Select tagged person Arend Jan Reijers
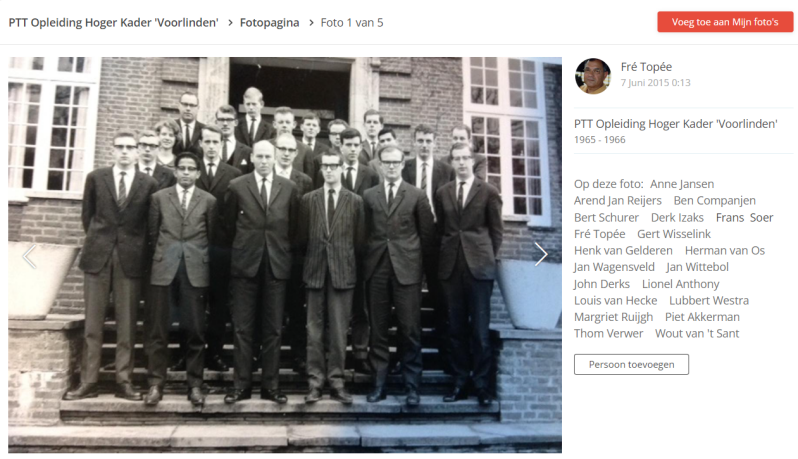The height and width of the screenshot is (459, 798). pyautogui.click(x=618, y=200)
